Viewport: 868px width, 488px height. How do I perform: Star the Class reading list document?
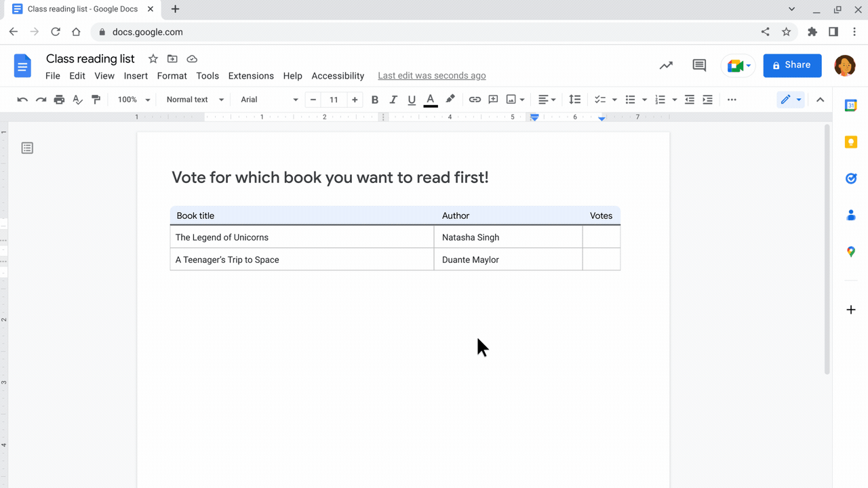pos(153,59)
